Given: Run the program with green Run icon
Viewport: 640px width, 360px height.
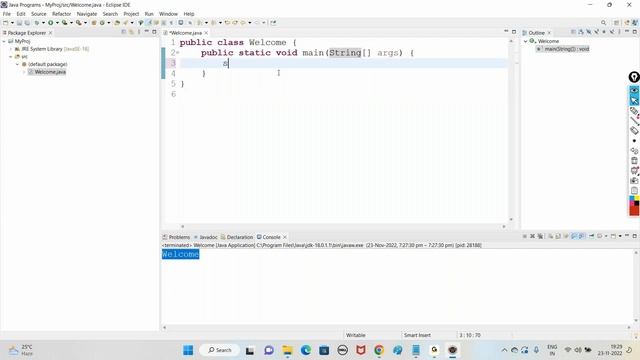Looking at the screenshot, I should [x=51, y=23].
